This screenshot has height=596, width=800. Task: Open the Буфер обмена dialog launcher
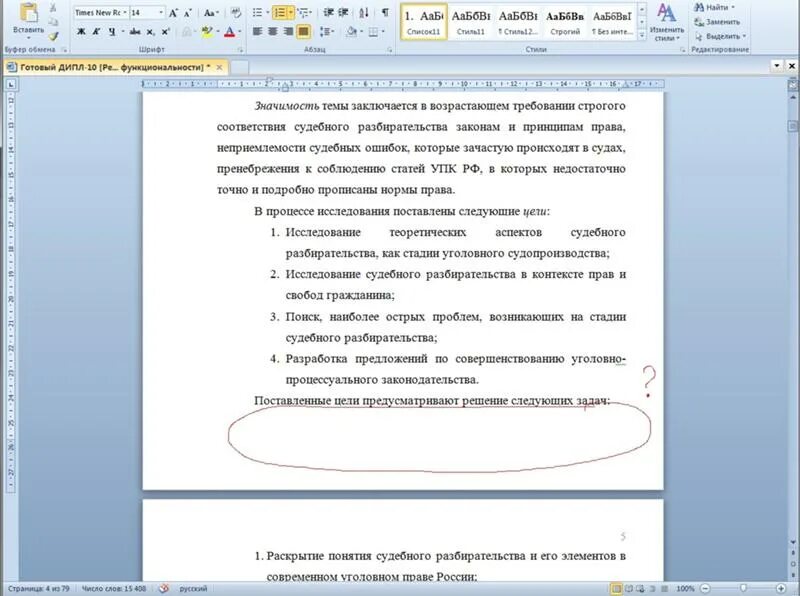click(64, 49)
